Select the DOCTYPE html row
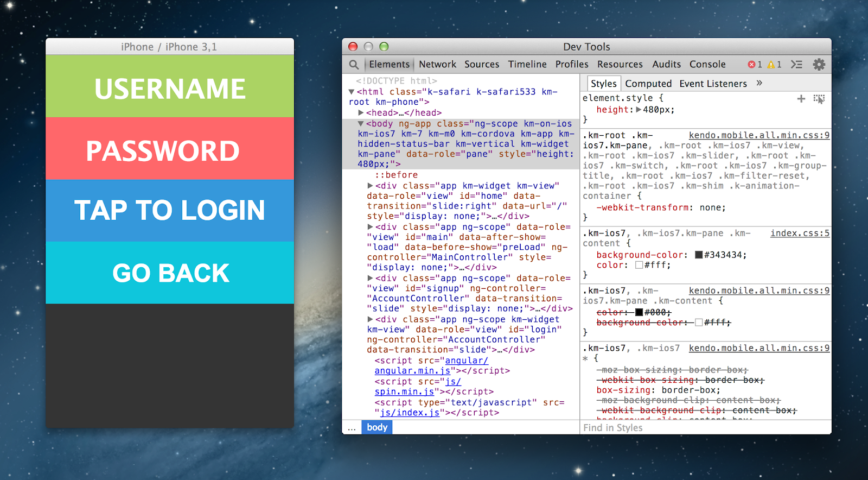The width and height of the screenshot is (868, 480). 396,81
